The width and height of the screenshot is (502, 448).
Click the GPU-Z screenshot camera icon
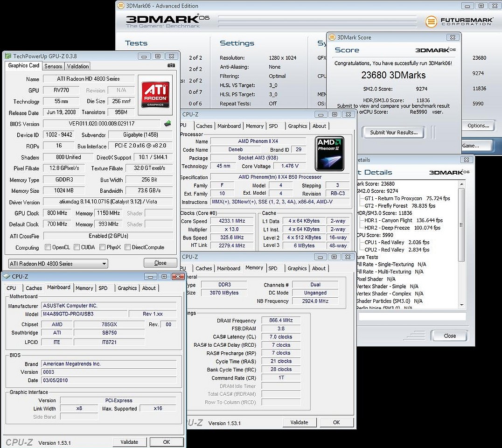tap(171, 66)
